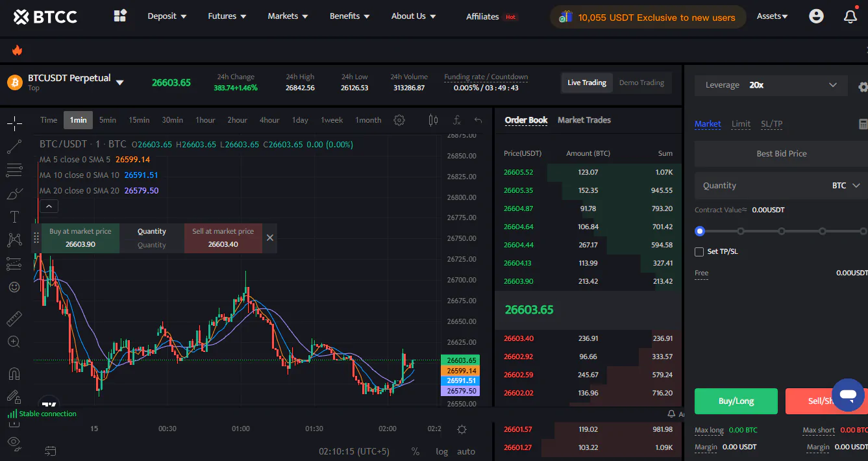Click the BTCC logo
Viewport: 868px width, 461px height.
click(x=45, y=16)
